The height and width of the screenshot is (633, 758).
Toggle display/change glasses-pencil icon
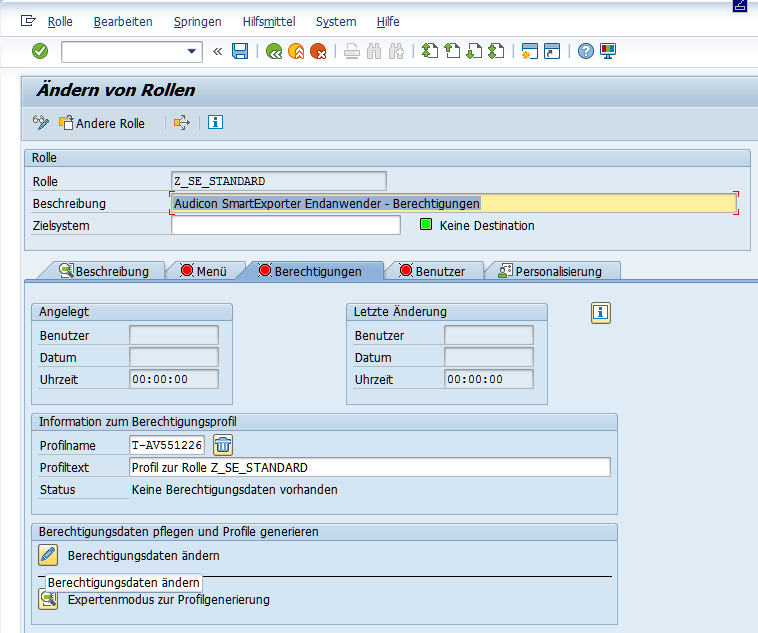tap(41, 122)
